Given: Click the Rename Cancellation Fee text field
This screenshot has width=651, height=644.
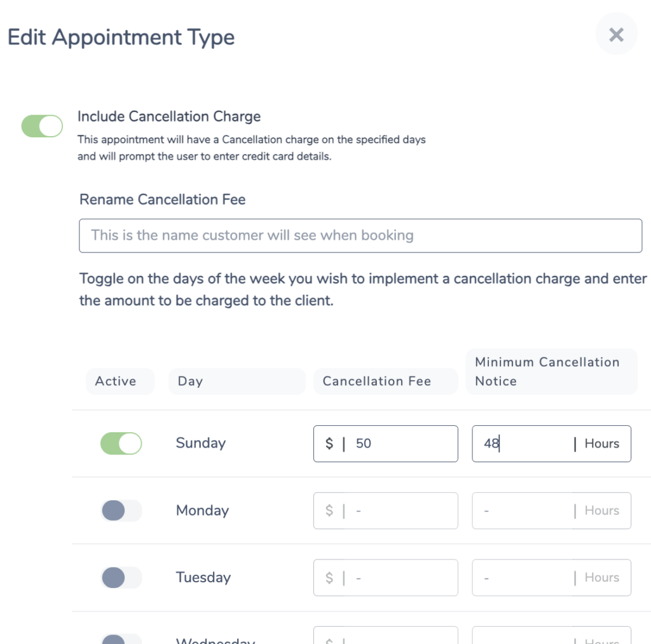Looking at the screenshot, I should (360, 235).
